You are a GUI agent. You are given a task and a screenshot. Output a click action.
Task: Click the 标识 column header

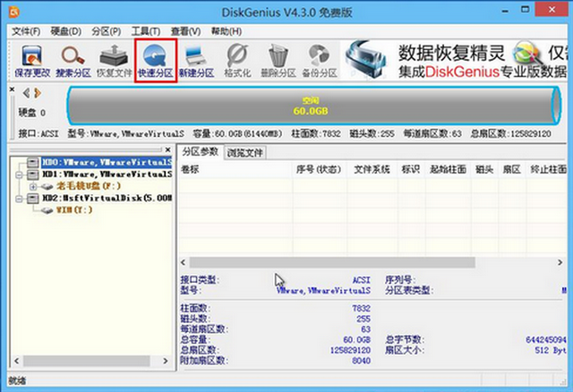pyautogui.click(x=411, y=169)
